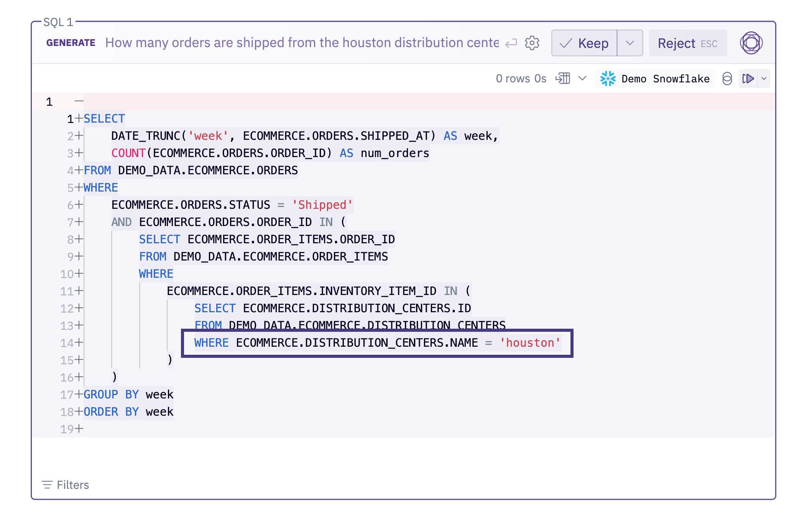This screenshot has width=812, height=531.
Task: Expand the run options dropdown arrow
Action: (764, 79)
